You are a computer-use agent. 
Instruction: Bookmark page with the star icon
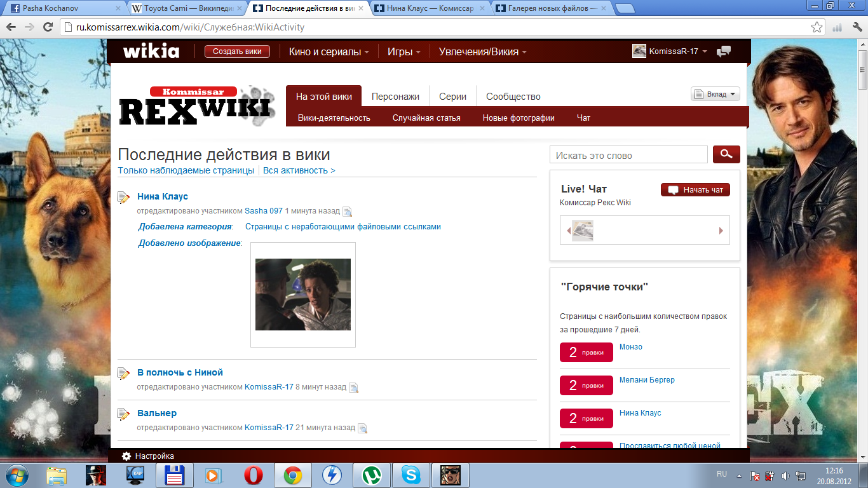pos(817,27)
